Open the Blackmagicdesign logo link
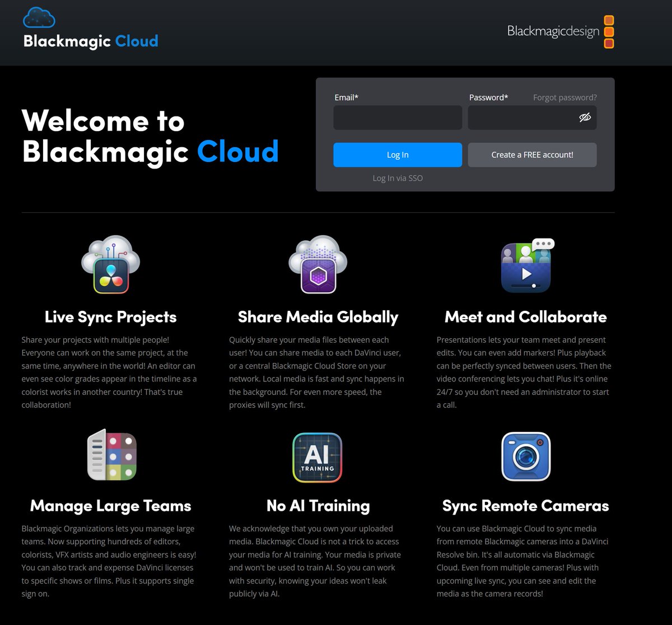This screenshot has height=625, width=672. 561,31
